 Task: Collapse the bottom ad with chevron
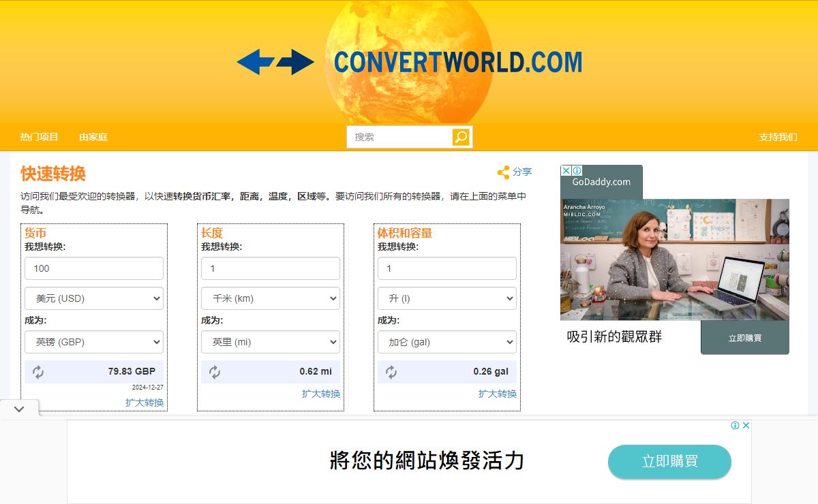coord(19,409)
